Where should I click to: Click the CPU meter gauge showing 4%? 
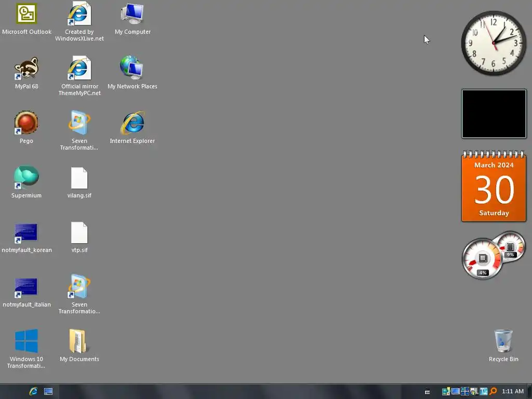pyautogui.click(x=483, y=259)
